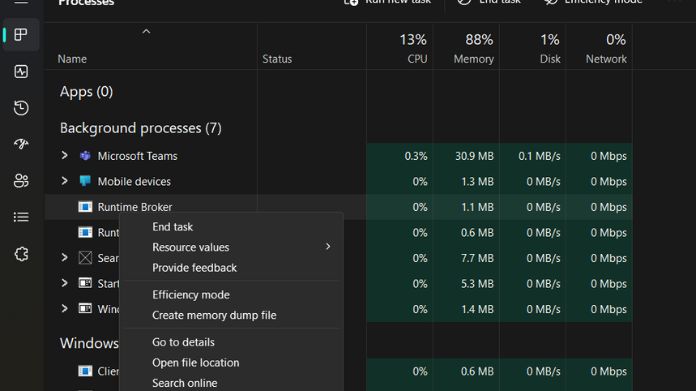Screen dimensions: 696x391
Task: Open the Resource values submenu arrow
Action: (x=328, y=247)
